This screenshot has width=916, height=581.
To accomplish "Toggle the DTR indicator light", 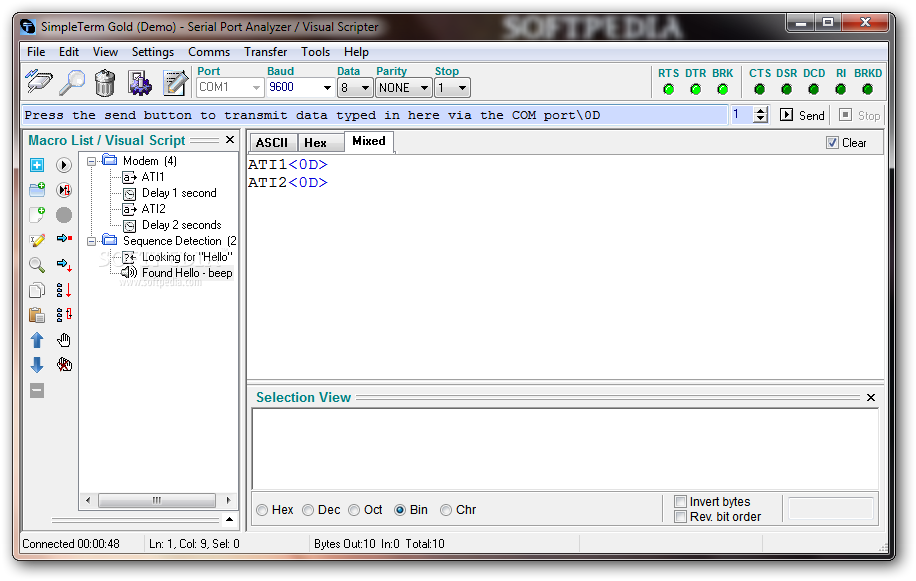I will (696, 89).
